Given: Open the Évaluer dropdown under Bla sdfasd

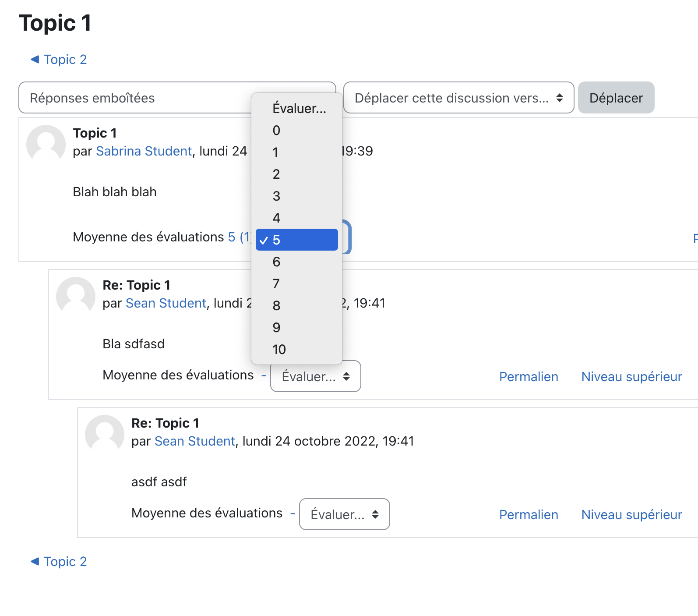Looking at the screenshot, I should pyautogui.click(x=315, y=376).
